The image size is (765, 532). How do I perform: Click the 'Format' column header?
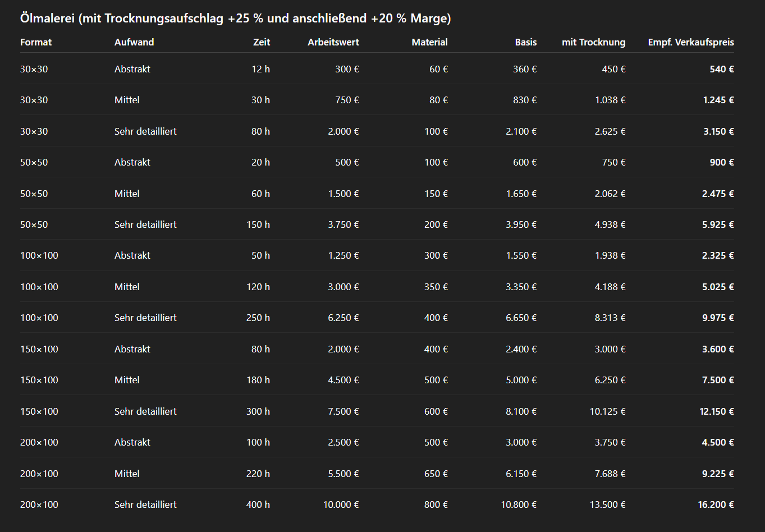[36, 42]
